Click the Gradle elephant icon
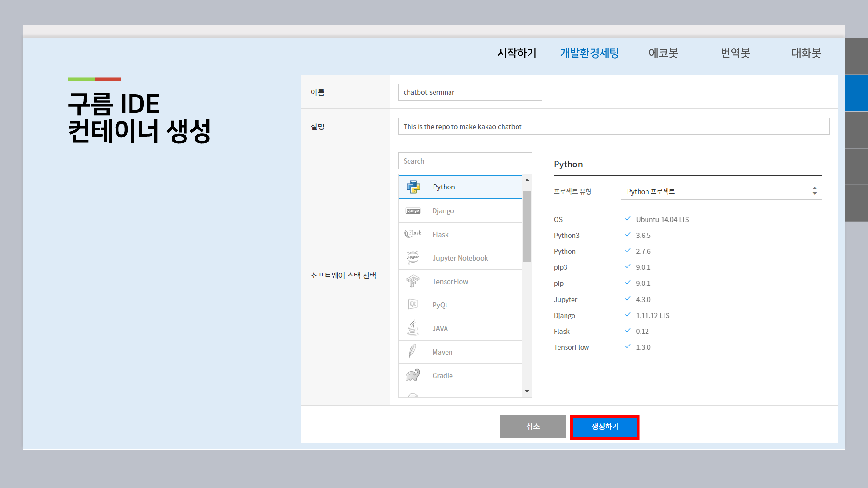The width and height of the screenshot is (868, 488). tap(412, 375)
